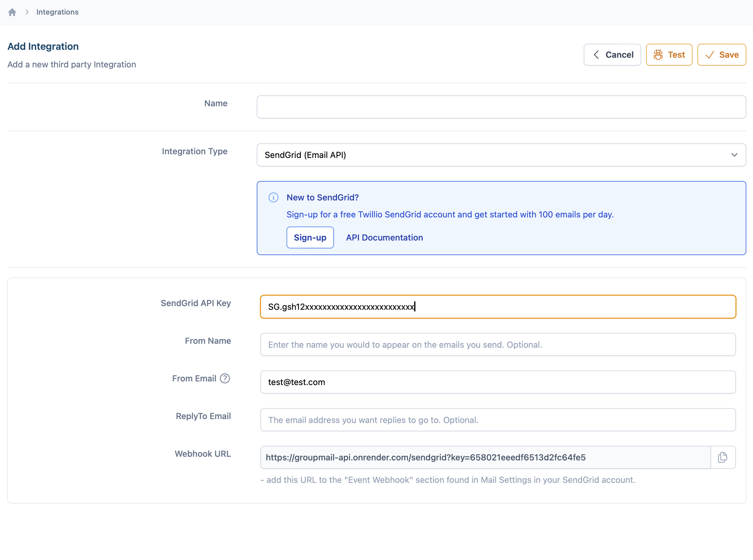Click the From Email help question icon

[x=225, y=378]
